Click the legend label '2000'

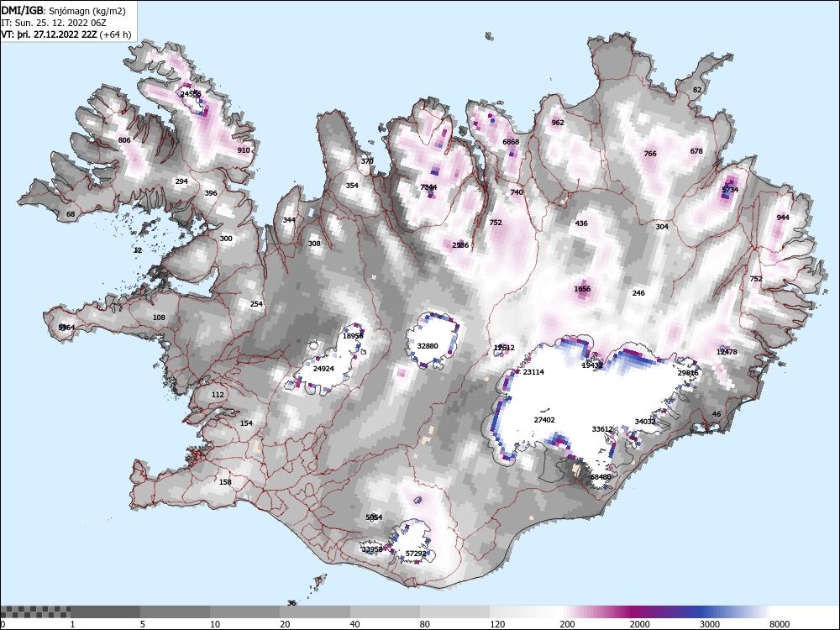[x=639, y=624]
